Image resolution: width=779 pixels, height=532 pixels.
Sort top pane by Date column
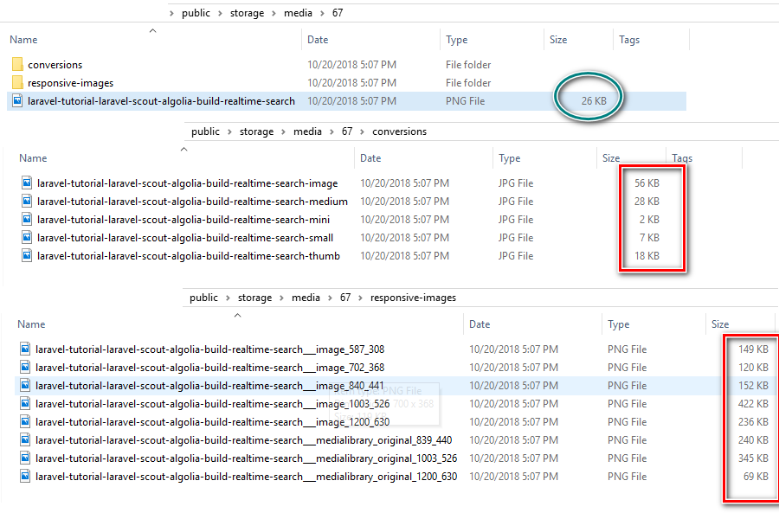318,40
